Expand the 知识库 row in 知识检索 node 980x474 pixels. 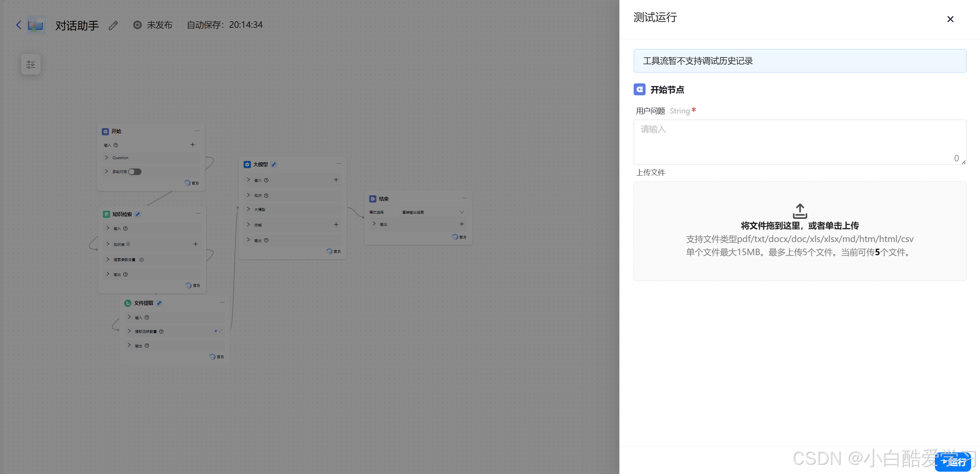coord(108,244)
